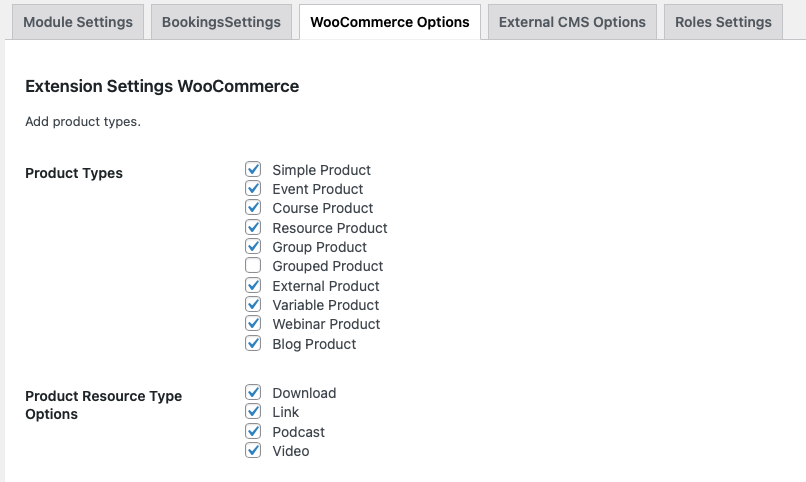
Task: Open the BookingsSettings tab
Action: point(222,22)
